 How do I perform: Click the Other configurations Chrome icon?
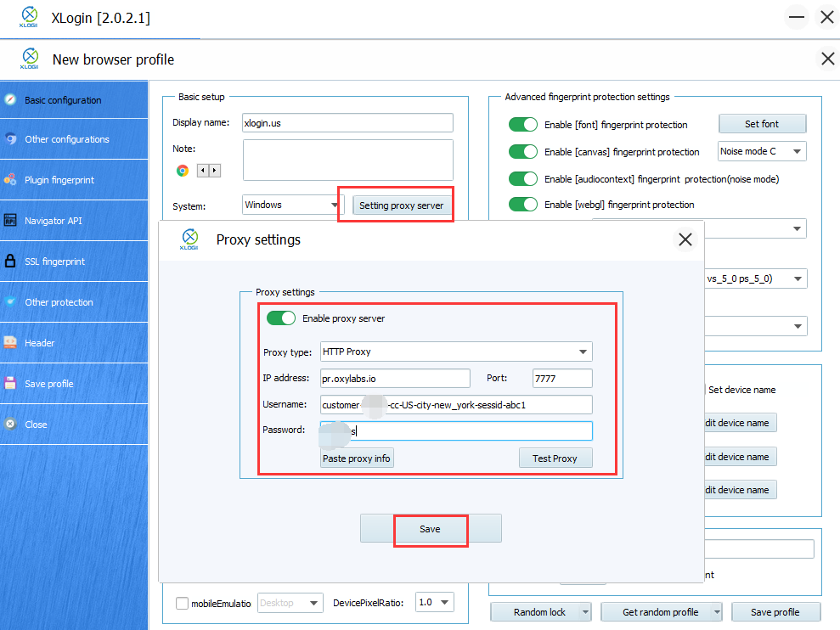(10, 138)
